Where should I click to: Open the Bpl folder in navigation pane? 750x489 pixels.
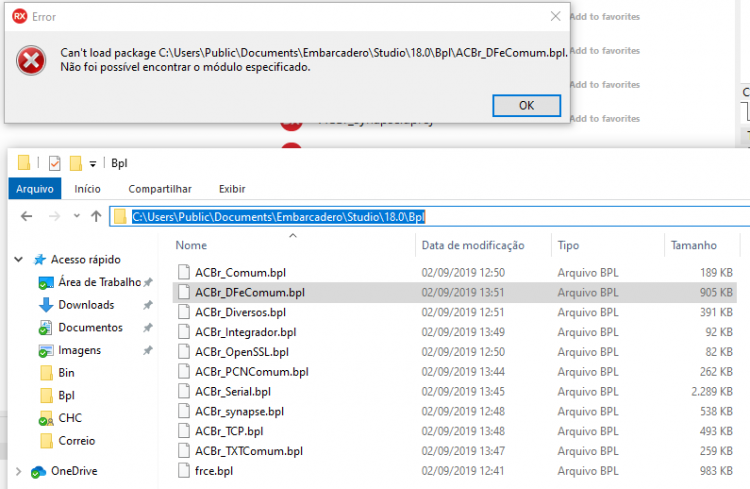[66, 395]
